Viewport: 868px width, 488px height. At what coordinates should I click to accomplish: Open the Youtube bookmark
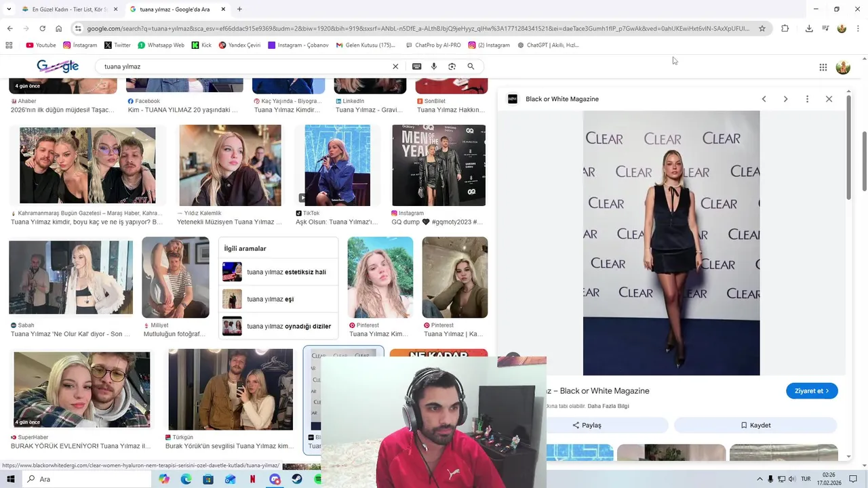41,45
